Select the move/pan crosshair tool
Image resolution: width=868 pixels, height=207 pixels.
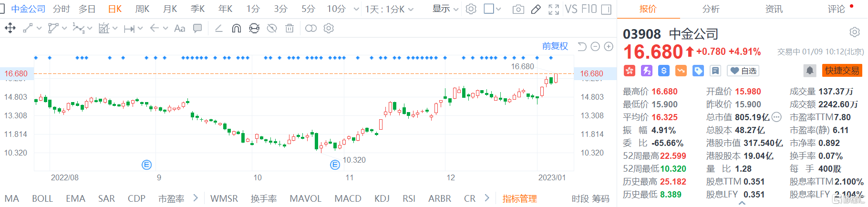[10, 29]
